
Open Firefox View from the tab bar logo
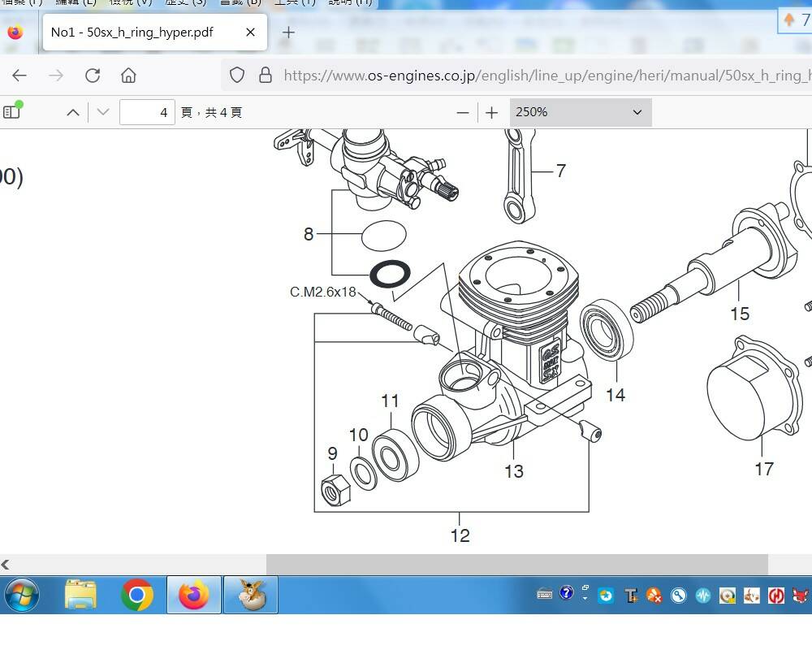(15, 32)
